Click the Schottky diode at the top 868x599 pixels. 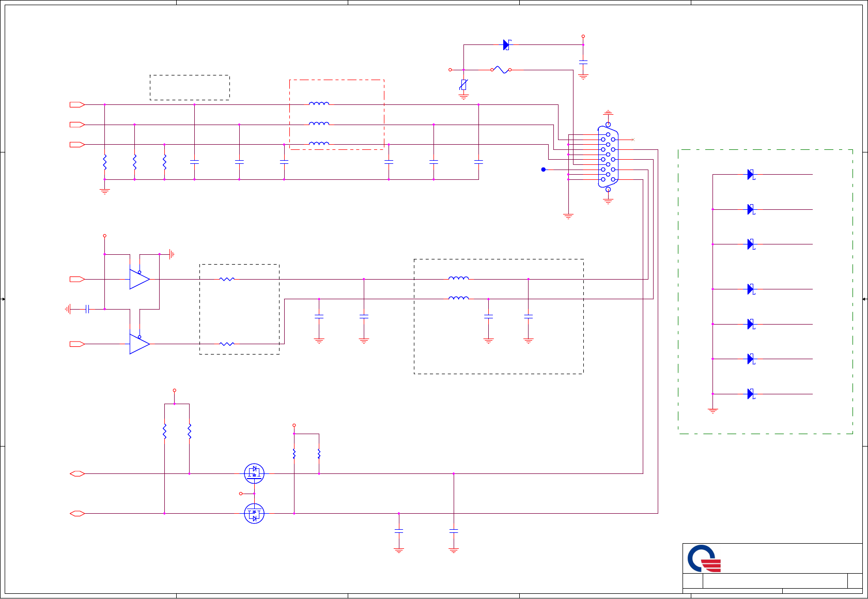(507, 45)
